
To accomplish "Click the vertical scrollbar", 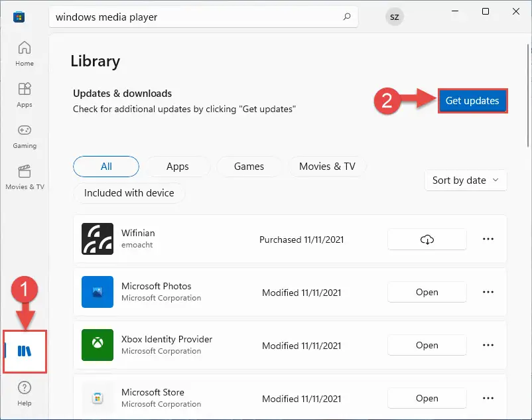I will pyautogui.click(x=529, y=96).
